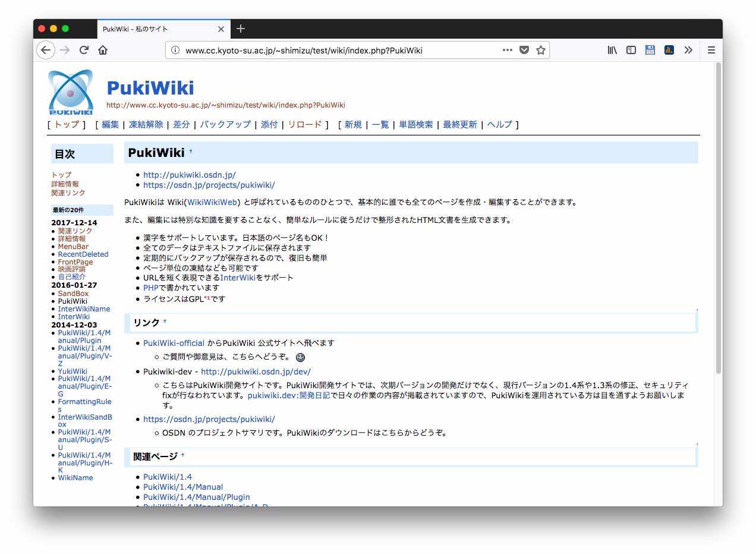Open FrontPage in the sidebar
The height and width of the screenshot is (554, 756).
[x=75, y=262]
